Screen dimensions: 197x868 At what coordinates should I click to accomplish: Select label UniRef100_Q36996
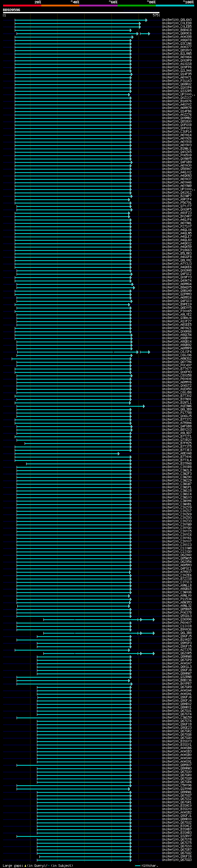(x=177, y=619)
